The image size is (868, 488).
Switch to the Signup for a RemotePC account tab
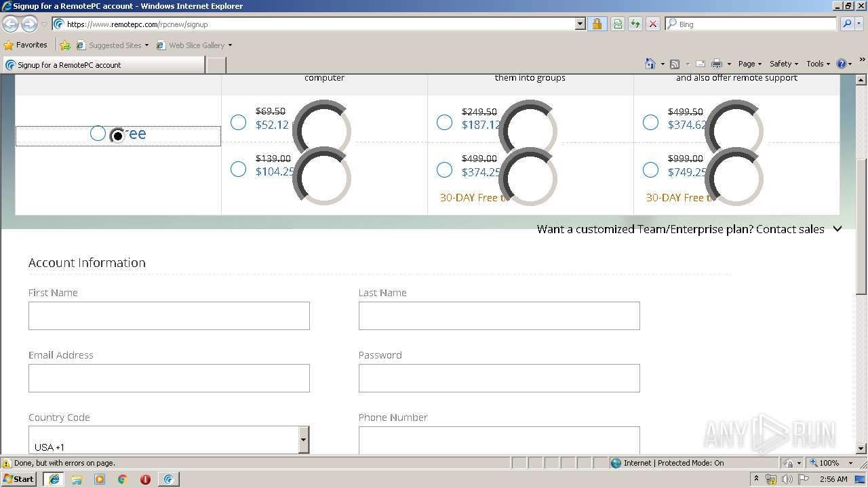click(x=103, y=65)
